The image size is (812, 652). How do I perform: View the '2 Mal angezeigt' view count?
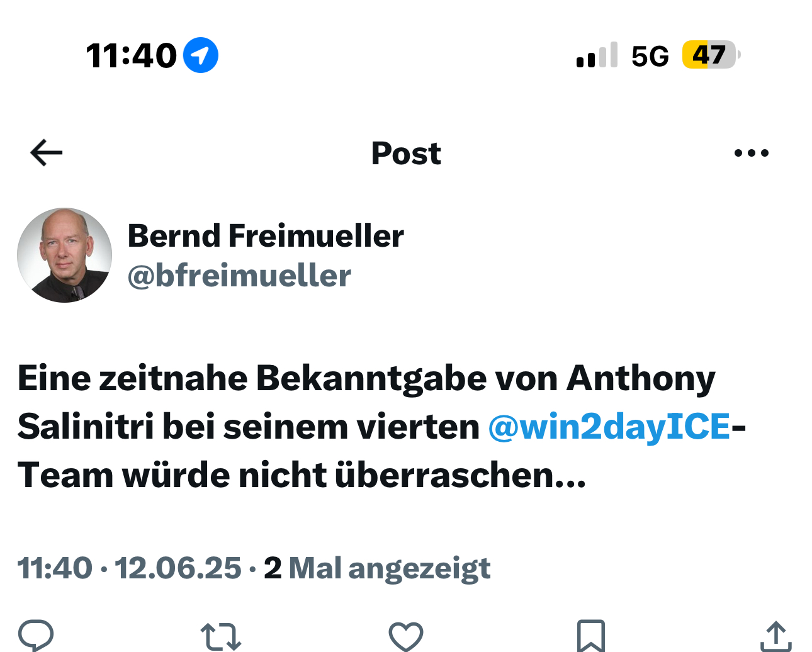(x=376, y=568)
